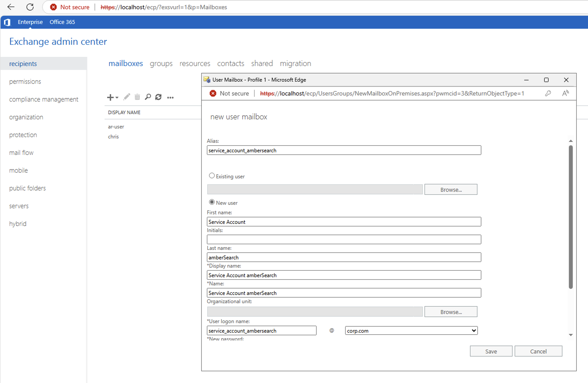Select the New user radio button
588x383 pixels.
(x=212, y=202)
